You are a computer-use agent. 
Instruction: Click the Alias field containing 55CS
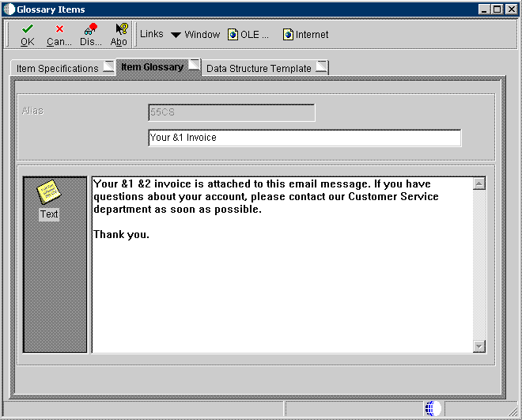(x=232, y=113)
